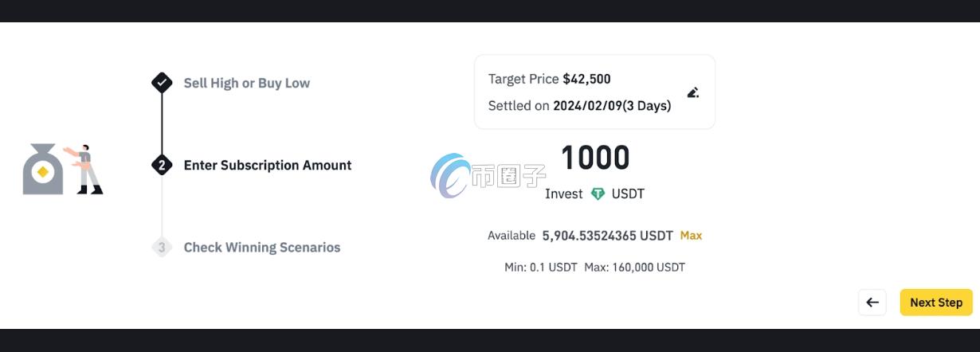Go to the Check Winning Scenarios step

click(261, 247)
